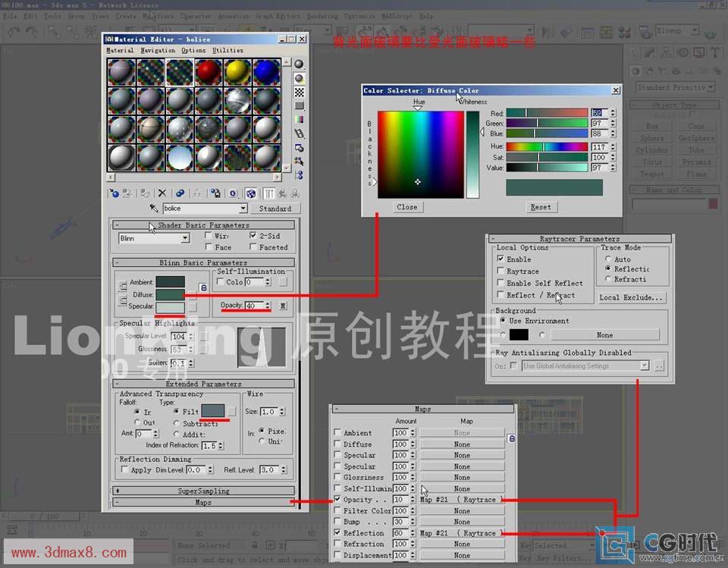Click the maps lock icon beside Ambient map

pos(511,438)
